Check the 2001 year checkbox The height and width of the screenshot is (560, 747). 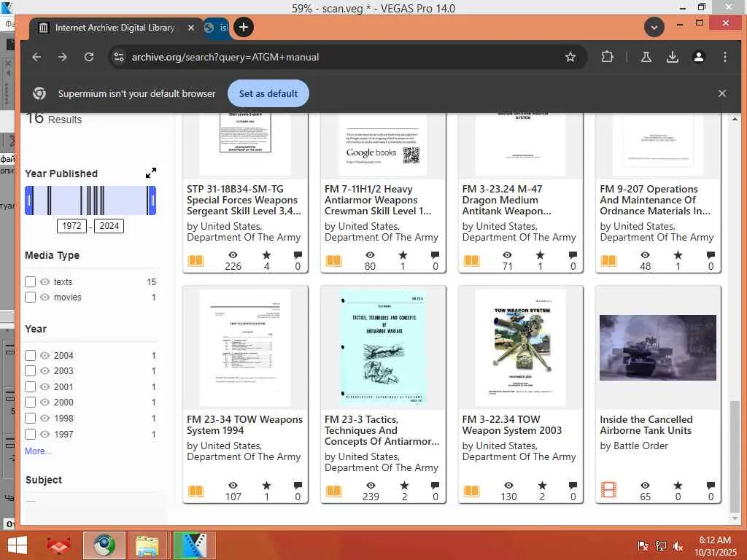coord(30,386)
